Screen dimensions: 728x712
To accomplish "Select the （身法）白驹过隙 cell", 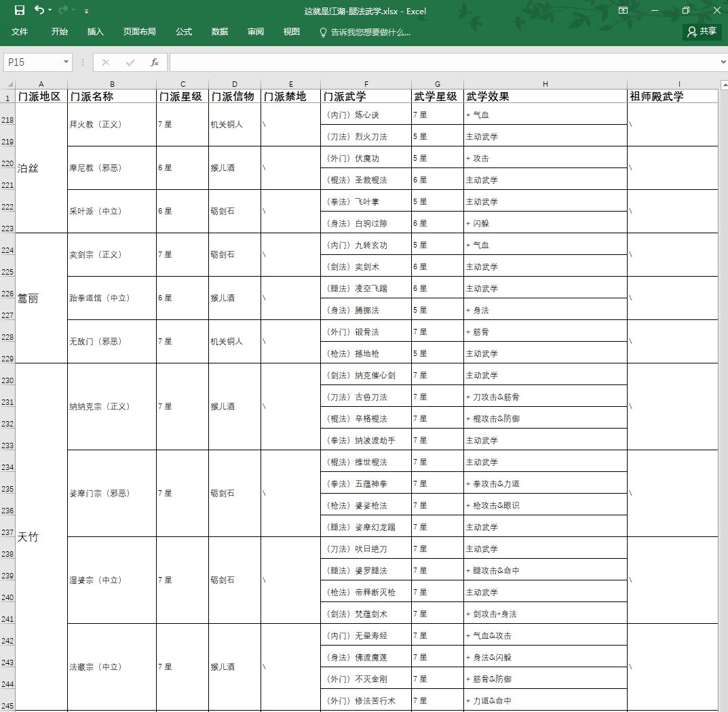I will (366, 223).
